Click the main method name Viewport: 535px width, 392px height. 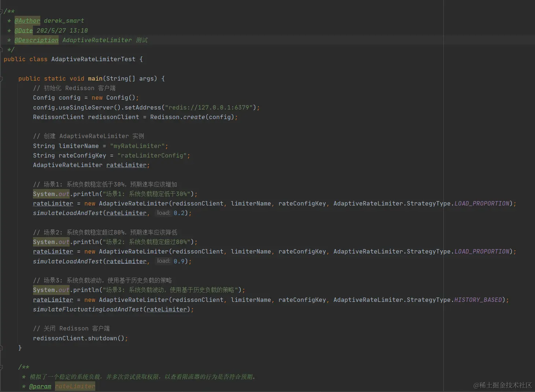click(95, 78)
